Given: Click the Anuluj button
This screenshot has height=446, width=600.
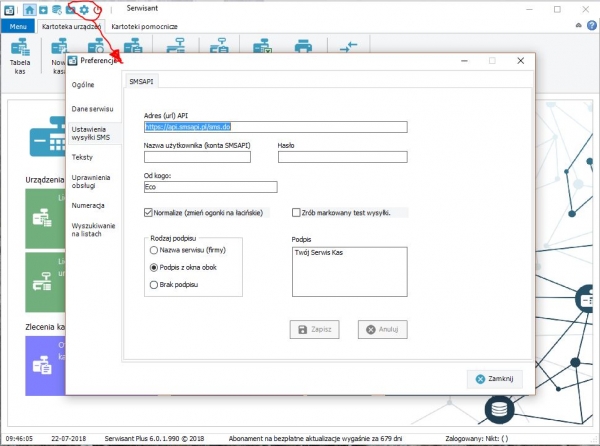Looking at the screenshot, I should [x=385, y=329].
